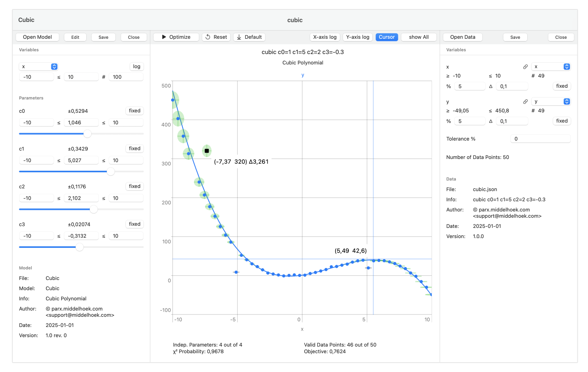Click the Open Data button

coord(463,37)
